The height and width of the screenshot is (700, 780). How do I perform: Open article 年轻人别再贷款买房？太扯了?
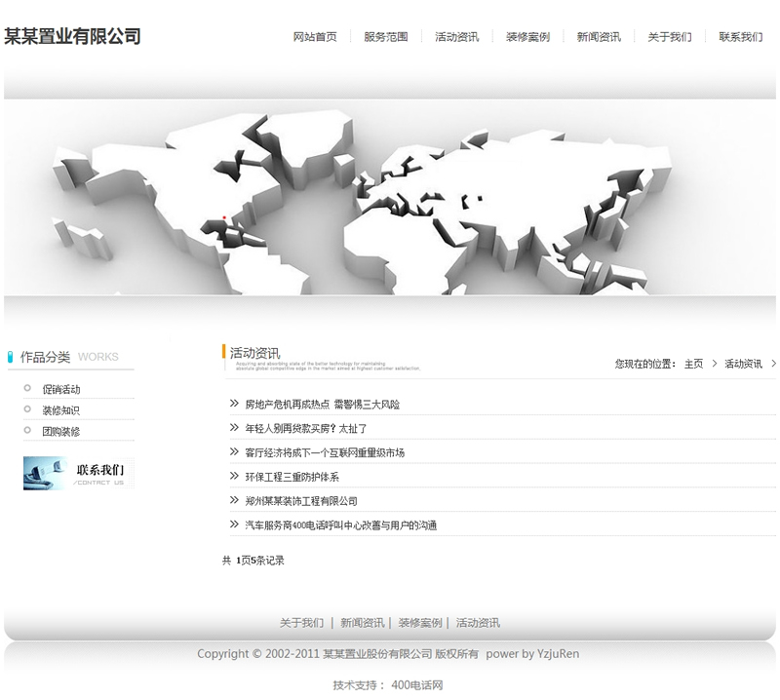point(305,428)
